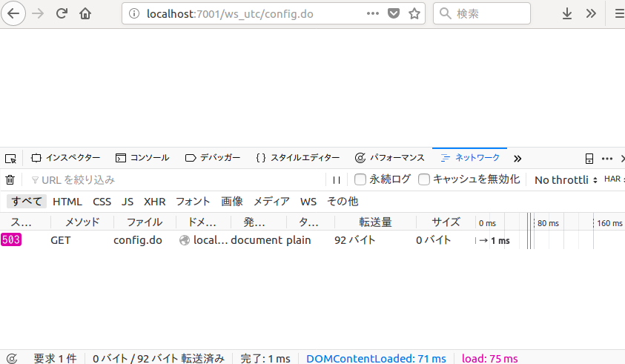The width and height of the screenshot is (625, 364).
Task: Clear the network log with trash icon
Action: (x=10, y=180)
